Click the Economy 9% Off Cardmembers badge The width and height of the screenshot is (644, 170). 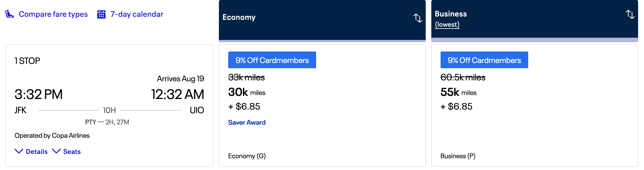click(272, 60)
